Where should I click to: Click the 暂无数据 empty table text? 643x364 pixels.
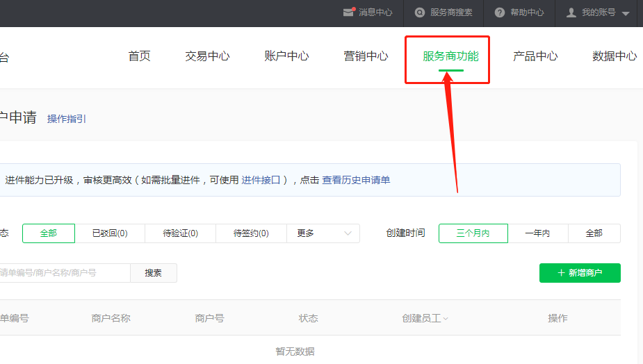click(295, 351)
